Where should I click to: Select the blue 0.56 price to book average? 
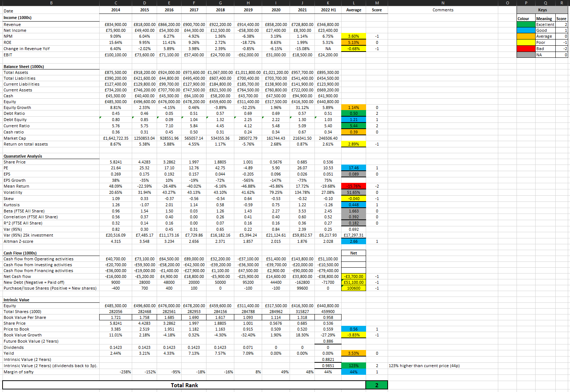(x=354, y=329)
